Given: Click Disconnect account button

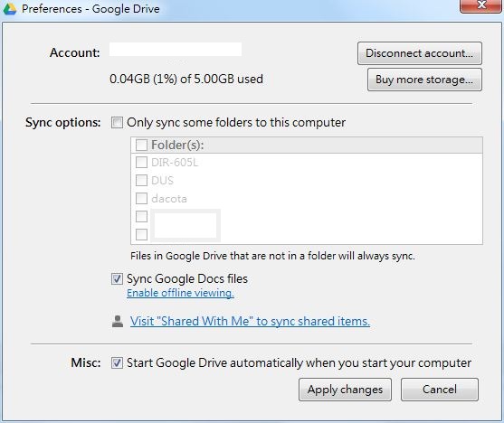Looking at the screenshot, I should (x=420, y=53).
